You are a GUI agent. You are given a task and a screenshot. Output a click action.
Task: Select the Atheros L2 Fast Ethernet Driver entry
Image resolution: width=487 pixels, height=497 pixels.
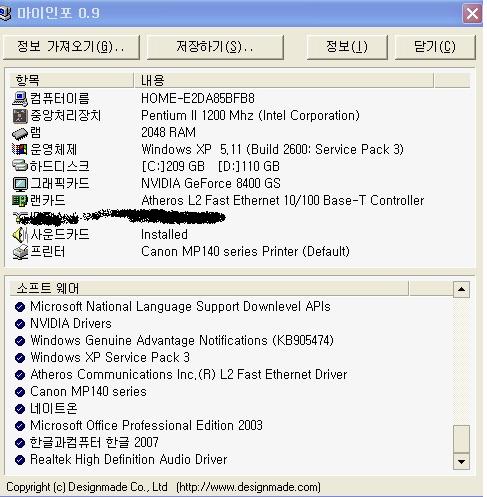189,375
